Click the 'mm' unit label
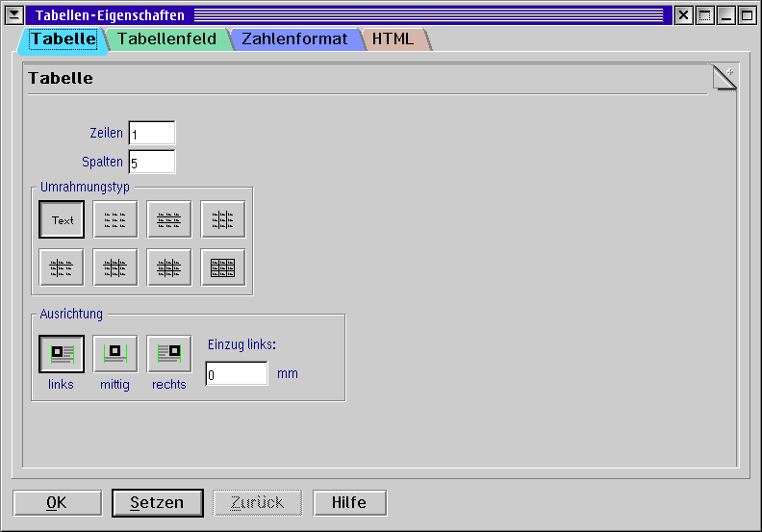Image resolution: width=762 pixels, height=532 pixels. coord(288,373)
